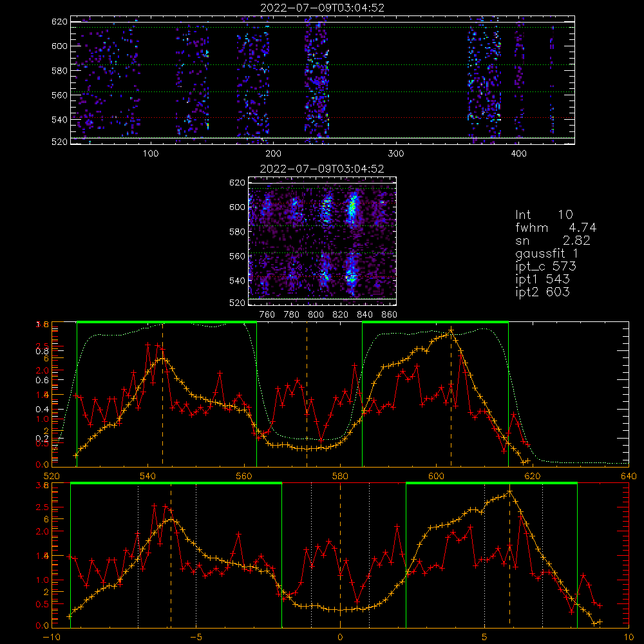Click x-axis label 560 of upper line plot
The width and height of the screenshot is (644, 644).
point(244,477)
